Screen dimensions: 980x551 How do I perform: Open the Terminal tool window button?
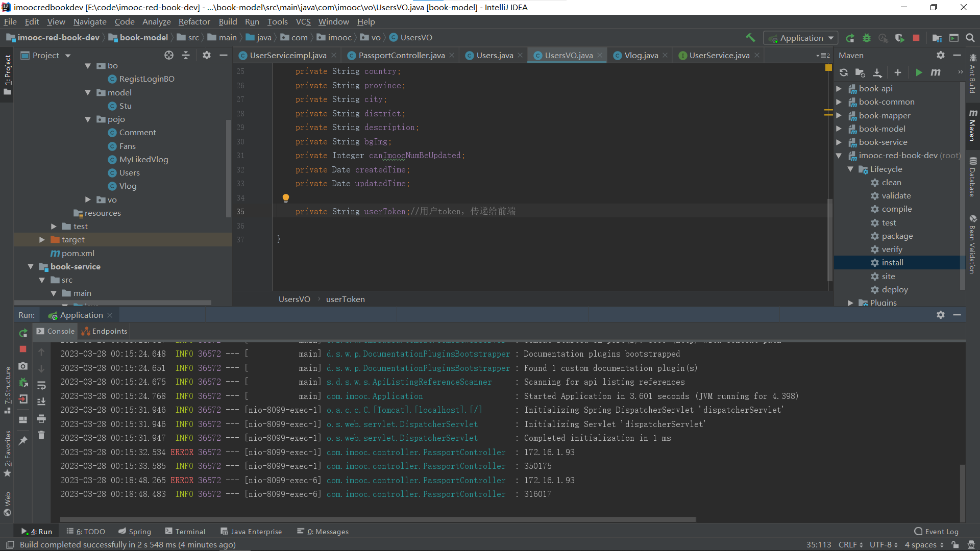[x=185, y=532]
